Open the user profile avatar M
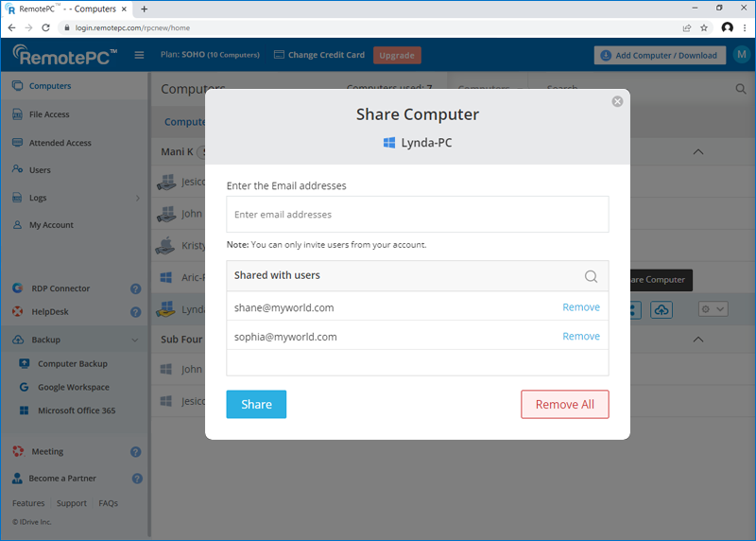756x541 pixels. (x=740, y=55)
